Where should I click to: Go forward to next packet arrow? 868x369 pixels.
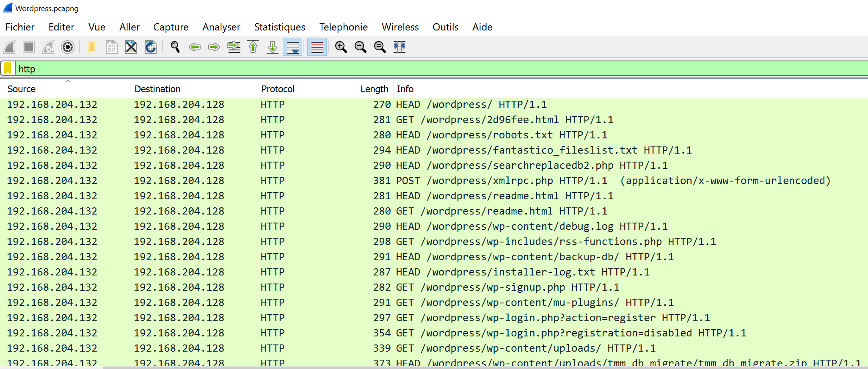(x=214, y=47)
